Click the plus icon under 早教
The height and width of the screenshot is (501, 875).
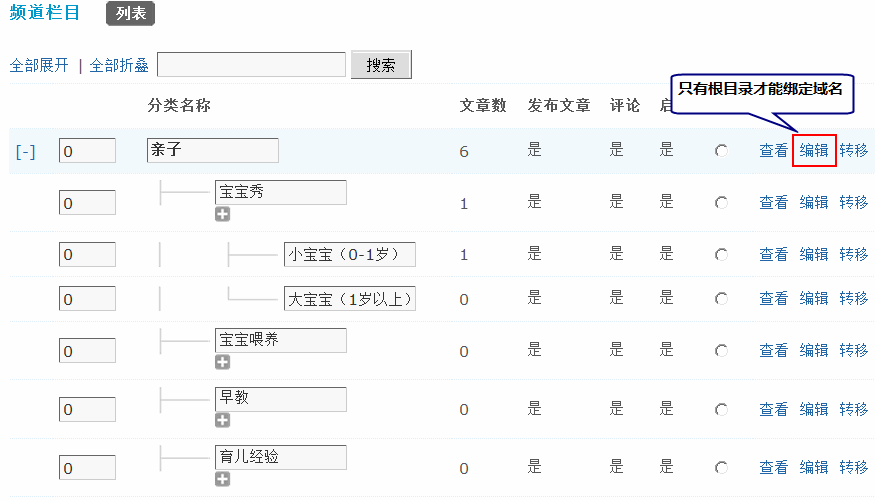pos(222,420)
